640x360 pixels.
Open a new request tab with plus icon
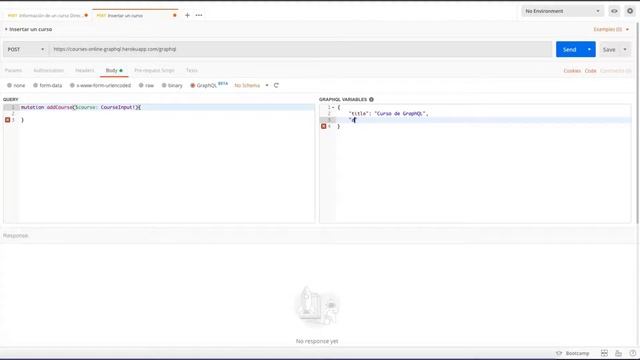pos(187,15)
